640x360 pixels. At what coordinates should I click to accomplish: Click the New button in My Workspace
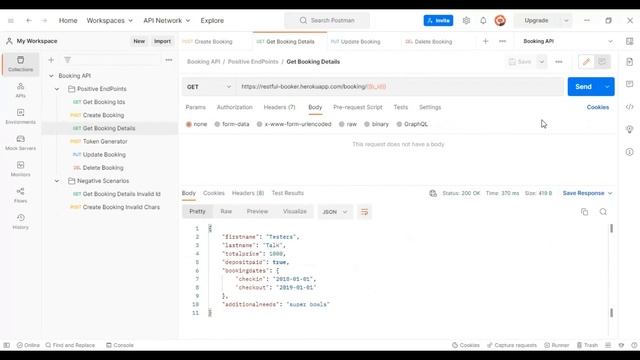click(139, 41)
